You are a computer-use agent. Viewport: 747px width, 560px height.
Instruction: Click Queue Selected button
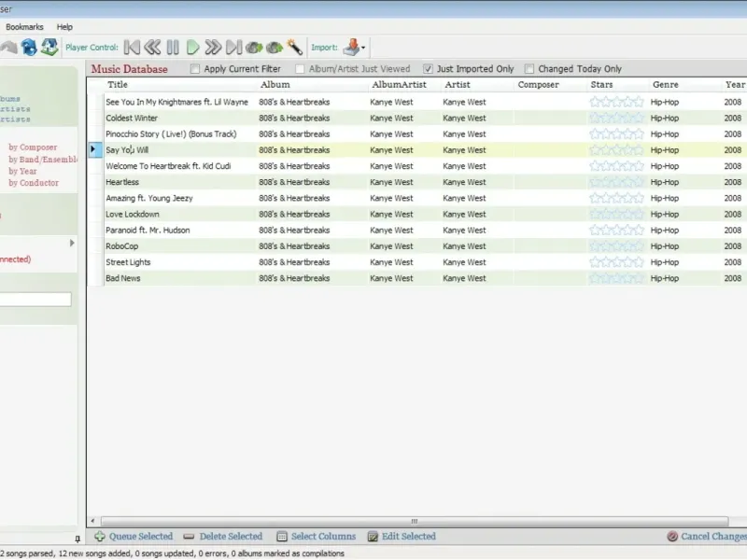[134, 536]
